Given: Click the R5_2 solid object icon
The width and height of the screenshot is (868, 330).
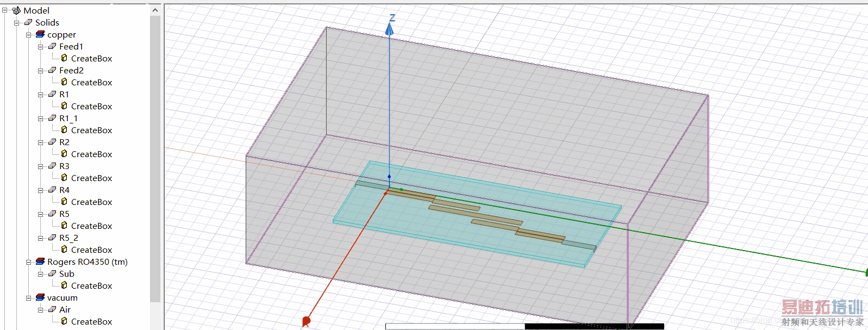Looking at the screenshot, I should coord(52,238).
